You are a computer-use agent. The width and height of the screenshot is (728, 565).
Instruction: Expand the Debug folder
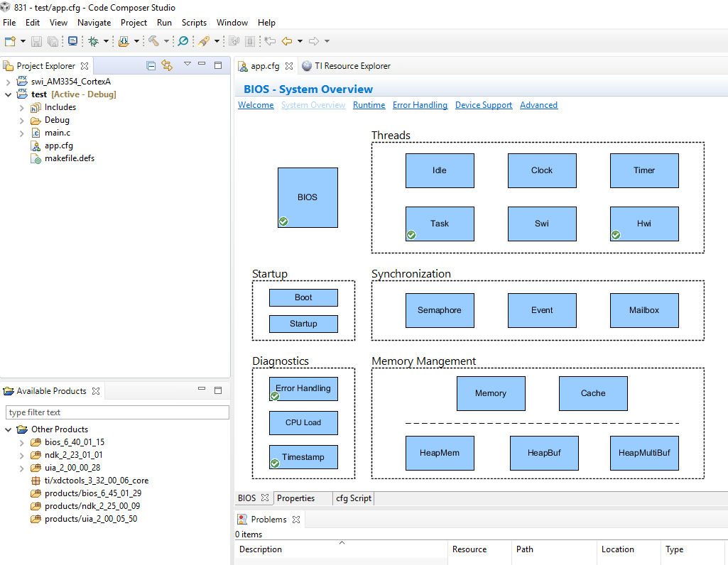click(22, 121)
